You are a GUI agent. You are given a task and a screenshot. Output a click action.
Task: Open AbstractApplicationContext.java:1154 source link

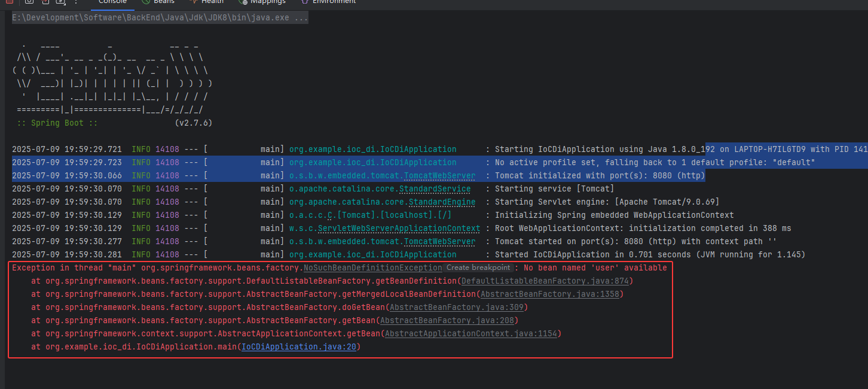pyautogui.click(x=470, y=334)
